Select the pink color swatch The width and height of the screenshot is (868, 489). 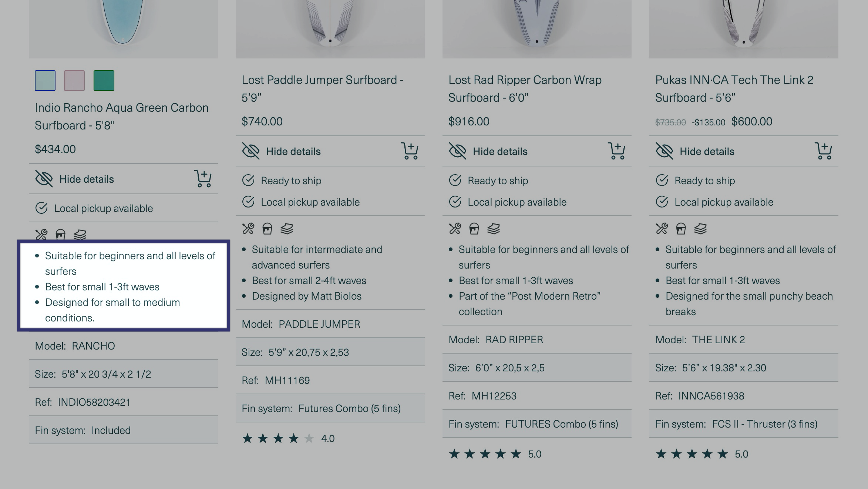[x=74, y=80]
